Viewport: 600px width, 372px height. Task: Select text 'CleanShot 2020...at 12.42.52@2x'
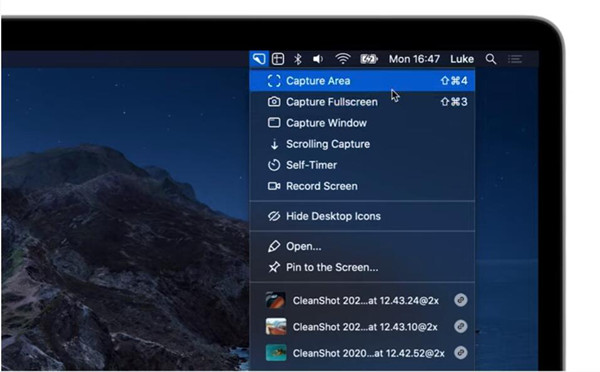(x=368, y=353)
